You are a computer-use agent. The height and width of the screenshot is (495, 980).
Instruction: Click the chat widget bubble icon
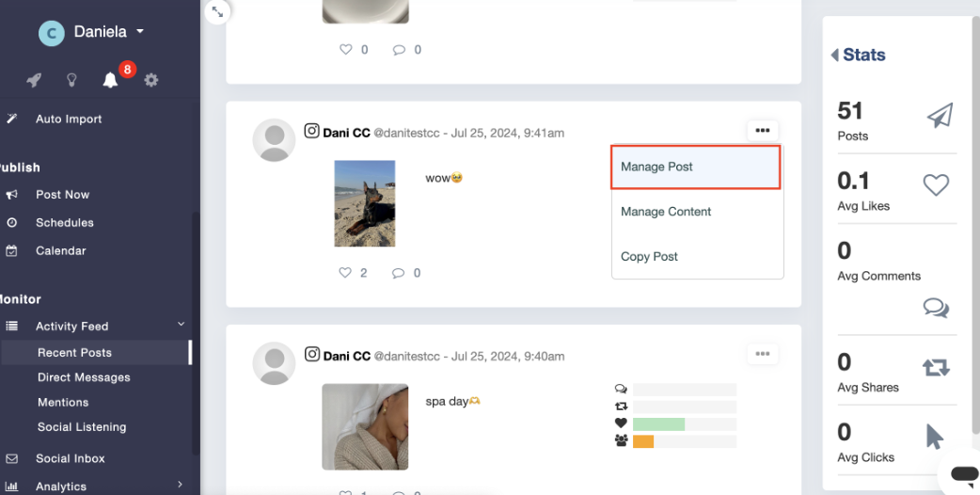(964, 473)
